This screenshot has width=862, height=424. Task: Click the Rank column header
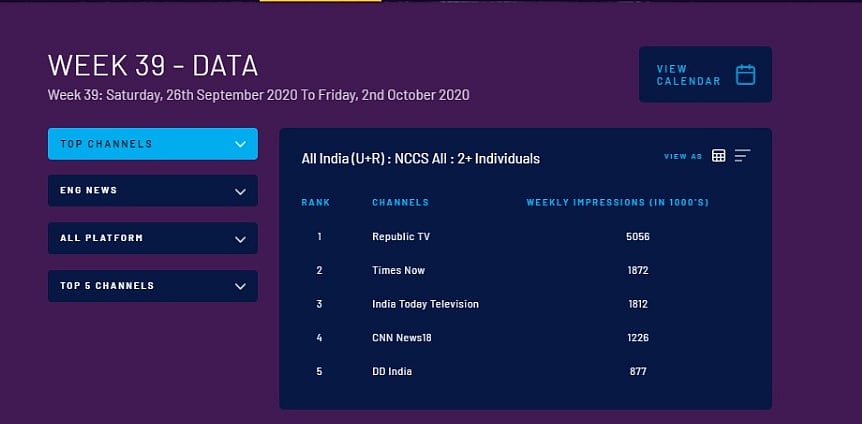(316, 203)
